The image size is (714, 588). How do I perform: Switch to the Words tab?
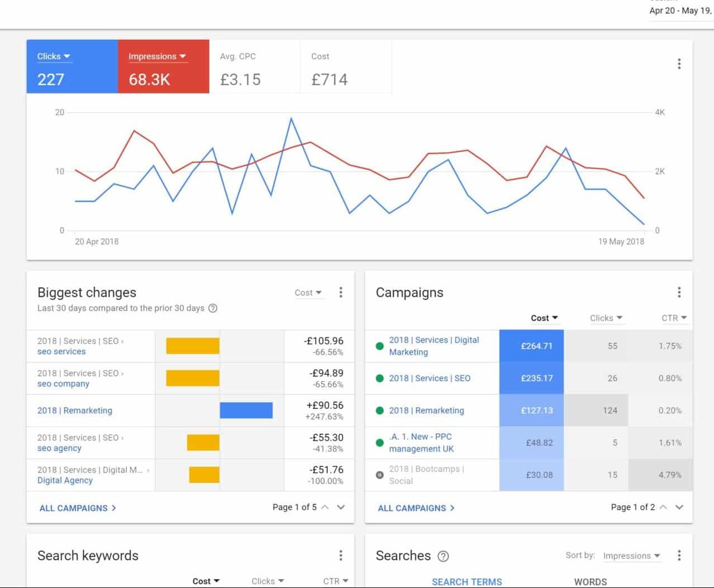[x=590, y=581]
